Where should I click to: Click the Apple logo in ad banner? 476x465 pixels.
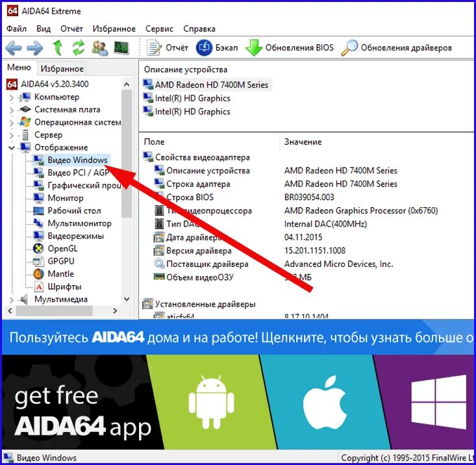325,402
